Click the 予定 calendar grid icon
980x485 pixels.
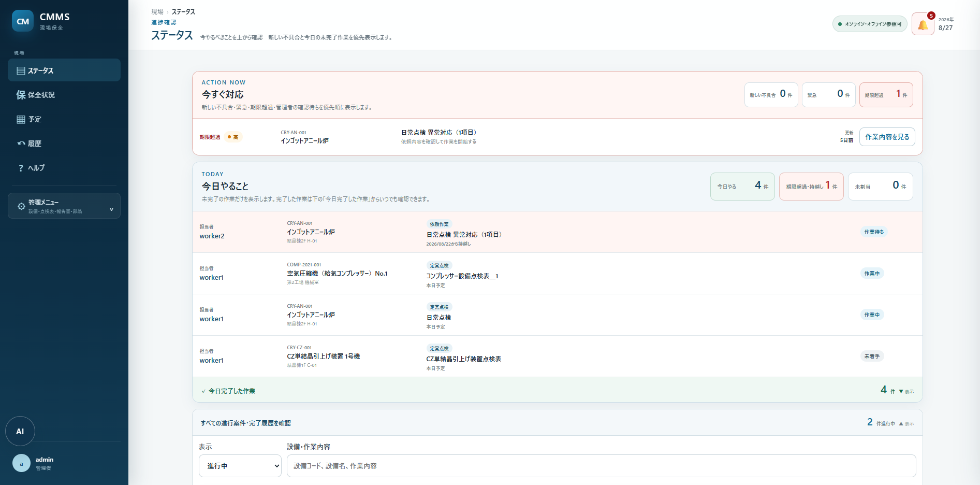pyautogui.click(x=21, y=119)
